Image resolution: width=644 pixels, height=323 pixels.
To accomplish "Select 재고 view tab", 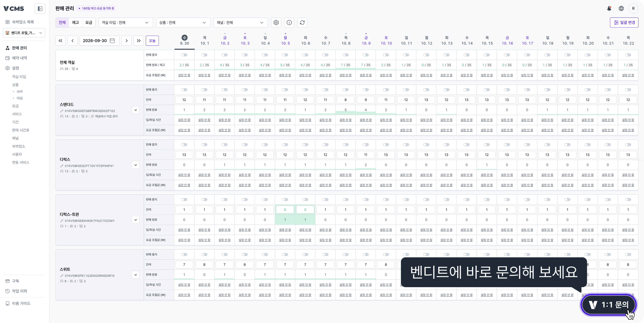I will (75, 22).
